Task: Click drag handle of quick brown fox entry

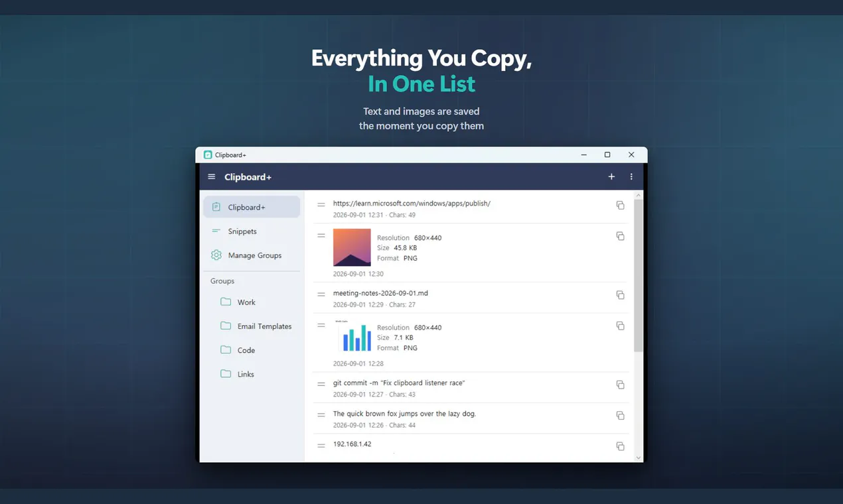Action: tap(321, 414)
